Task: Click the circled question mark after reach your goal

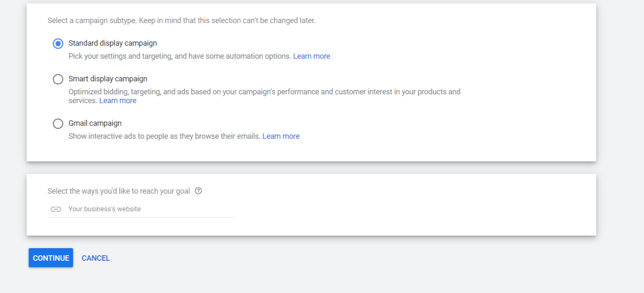Action: [x=198, y=191]
